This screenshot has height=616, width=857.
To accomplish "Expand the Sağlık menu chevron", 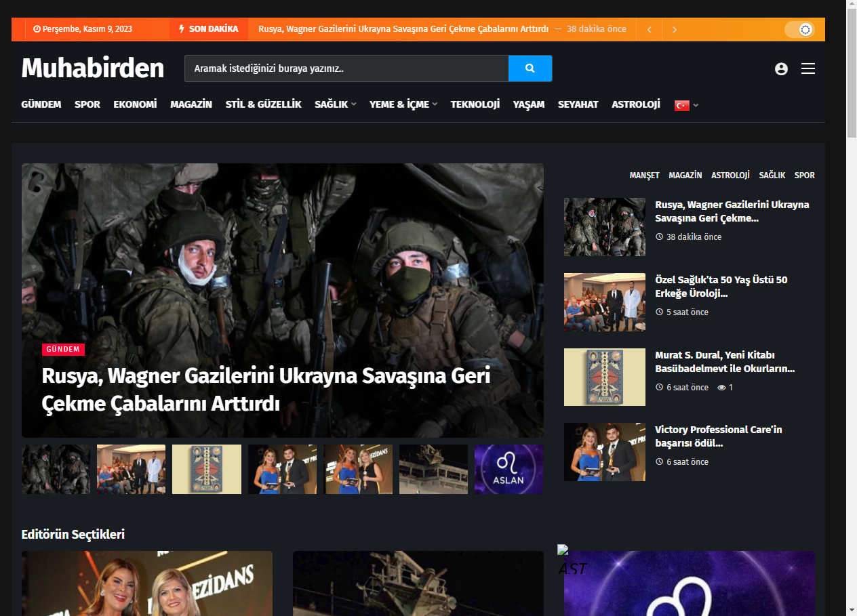I will [354, 104].
